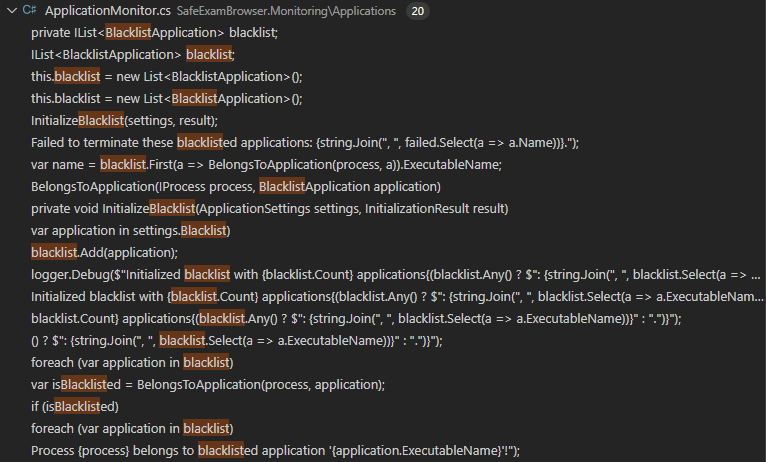Select the 'BelongsToApplication(IProcess process' match line

236,187
